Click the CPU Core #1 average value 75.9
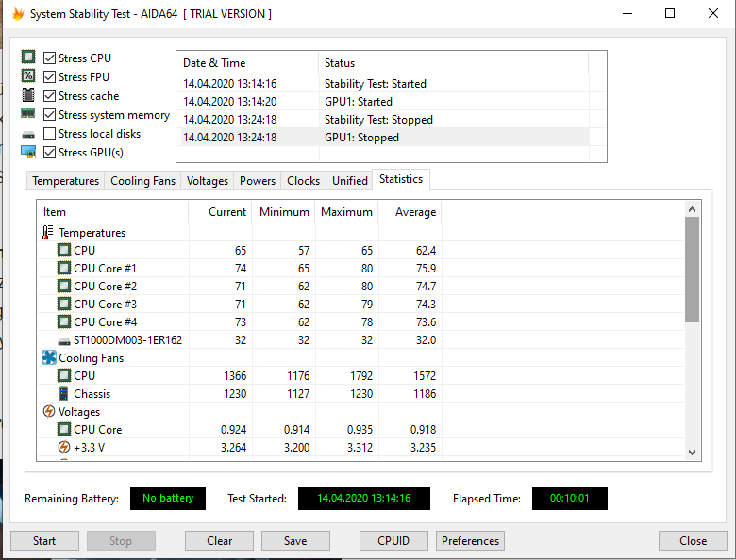The width and height of the screenshot is (736, 560). pos(426,269)
